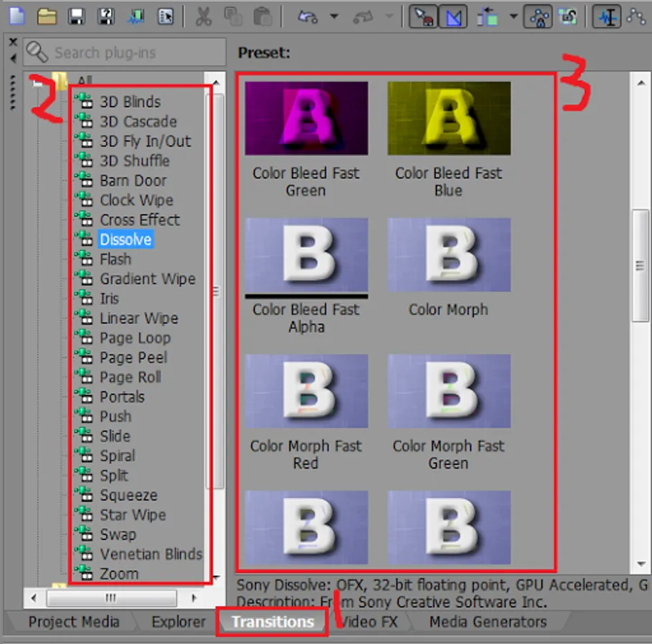
Task: Select the 3D Cascade transition
Action: tap(138, 122)
